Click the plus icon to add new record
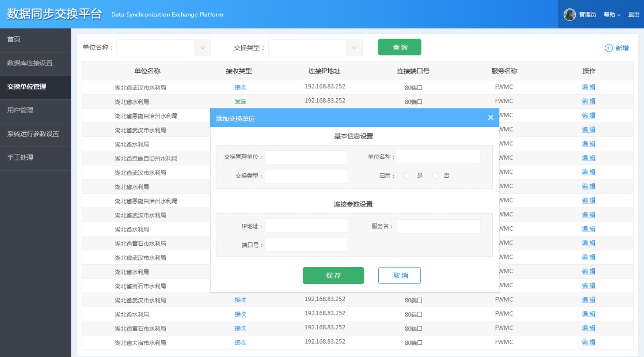This screenshot has height=357, width=644. pos(608,48)
